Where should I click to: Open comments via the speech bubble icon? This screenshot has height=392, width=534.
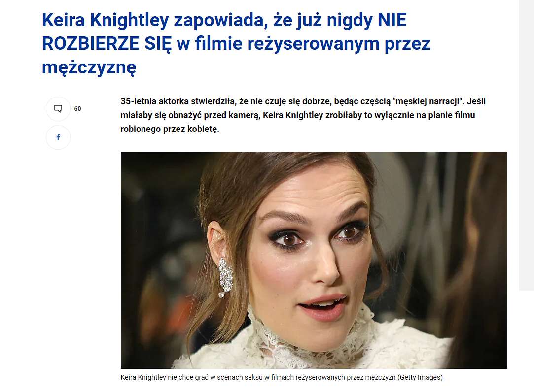[58, 108]
